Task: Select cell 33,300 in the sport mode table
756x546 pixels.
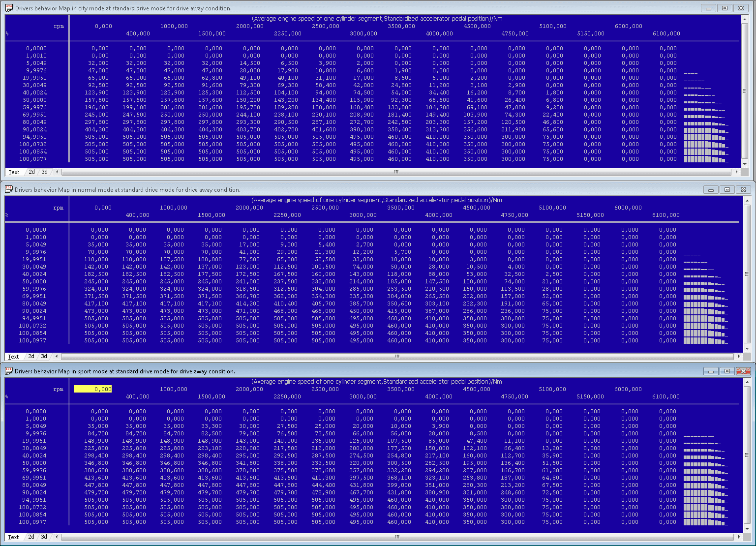Action: (x=212, y=426)
